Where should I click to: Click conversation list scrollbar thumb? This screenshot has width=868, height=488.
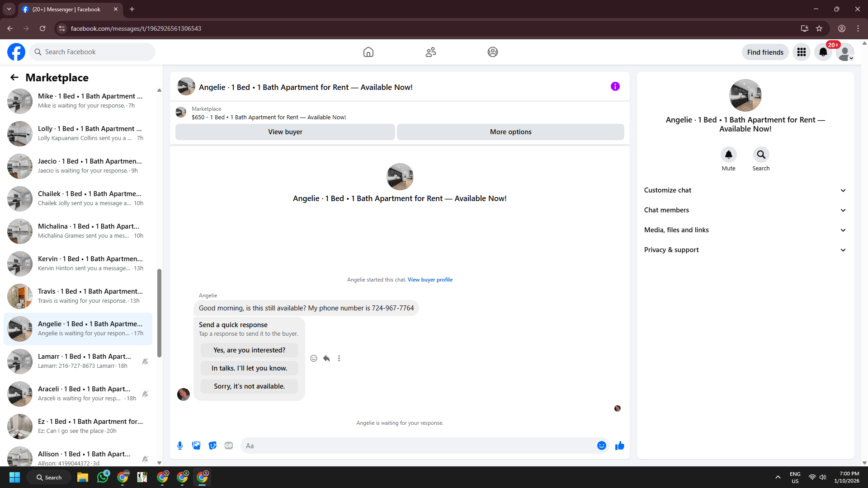(159, 313)
